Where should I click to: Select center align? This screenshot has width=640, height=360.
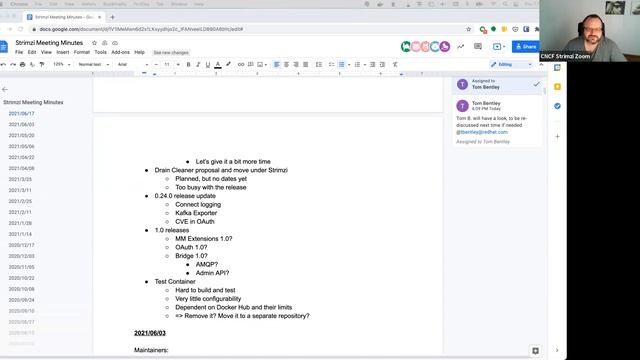pyautogui.click(x=287, y=64)
